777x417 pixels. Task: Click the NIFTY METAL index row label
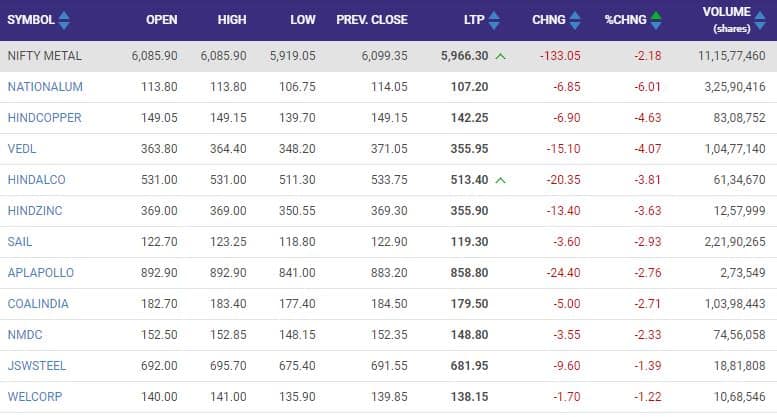click(x=44, y=56)
